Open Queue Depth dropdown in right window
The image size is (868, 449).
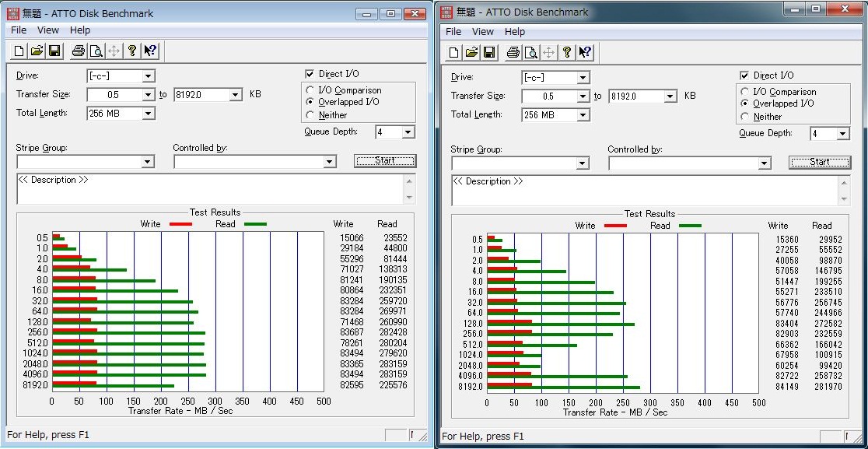pyautogui.click(x=843, y=133)
